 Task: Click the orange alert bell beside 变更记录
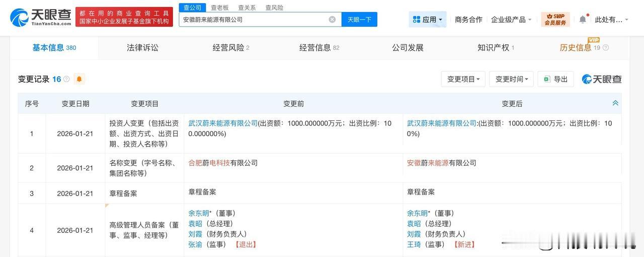tap(79, 79)
